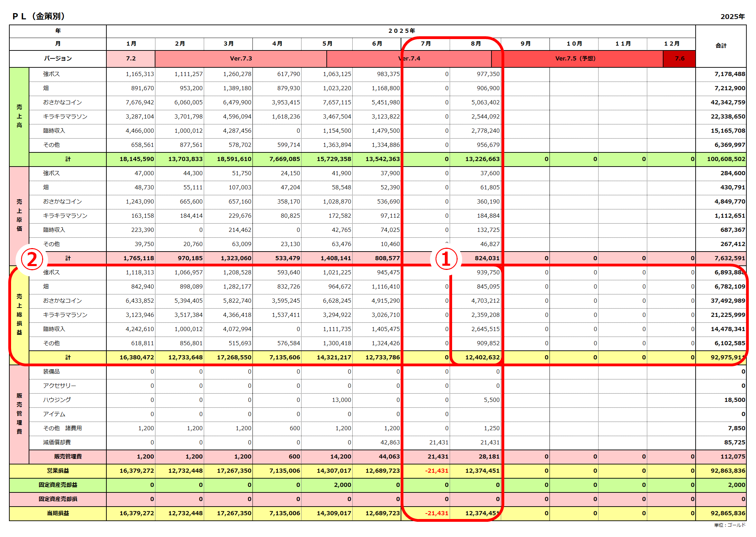Click the circled number 1 annotation marker

(446, 259)
